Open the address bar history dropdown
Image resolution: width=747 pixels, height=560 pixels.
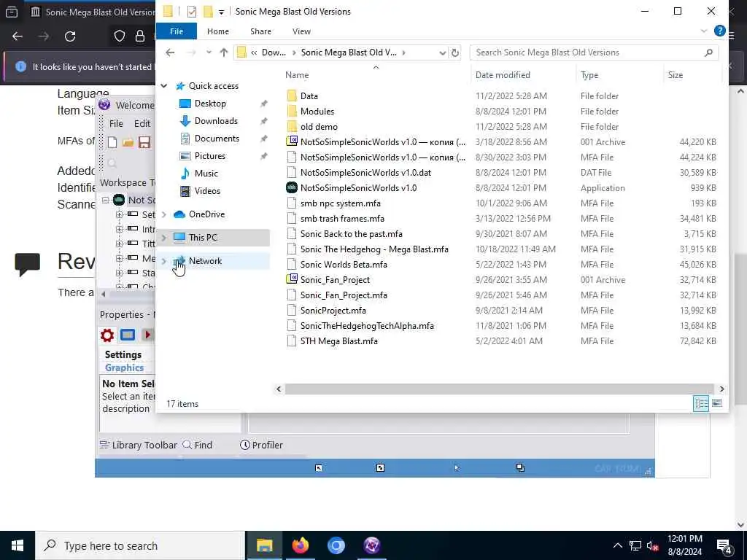click(442, 52)
